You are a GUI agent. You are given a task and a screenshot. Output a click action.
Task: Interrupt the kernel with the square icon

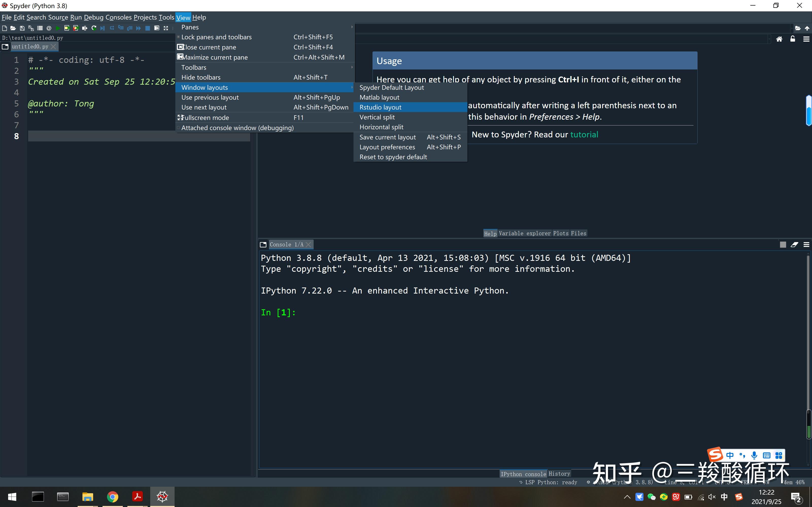point(783,245)
